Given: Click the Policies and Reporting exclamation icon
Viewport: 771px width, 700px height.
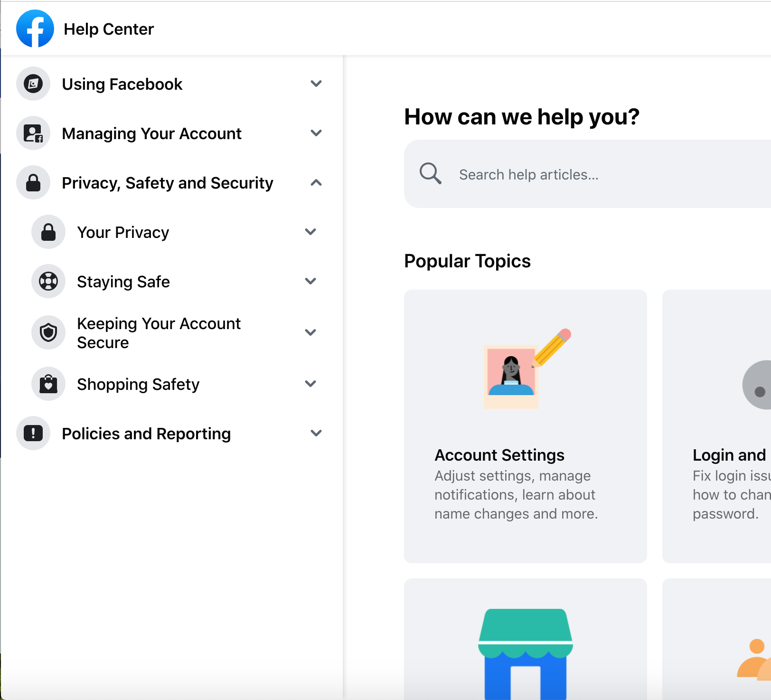Looking at the screenshot, I should (33, 433).
